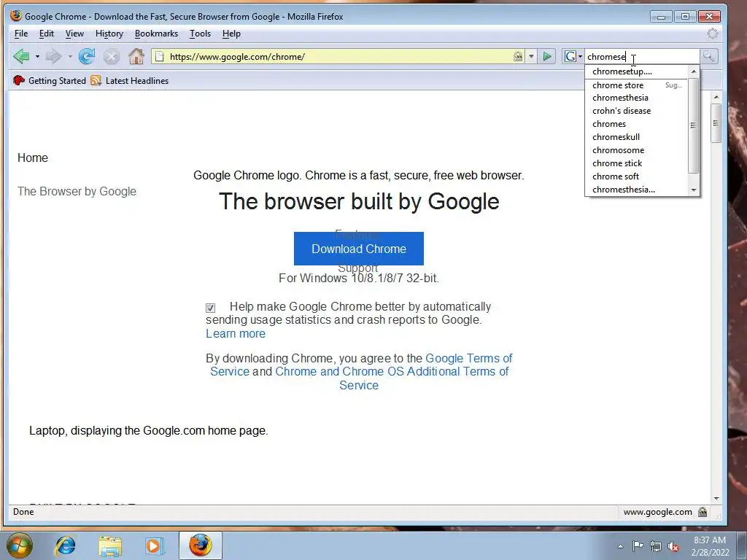
Task: Open the Back history dropdown arrow
Action: pos(37,57)
